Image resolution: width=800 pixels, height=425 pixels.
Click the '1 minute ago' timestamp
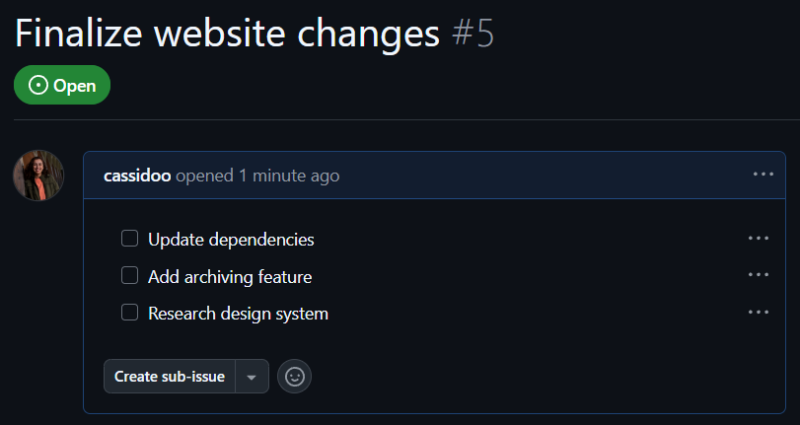288,176
